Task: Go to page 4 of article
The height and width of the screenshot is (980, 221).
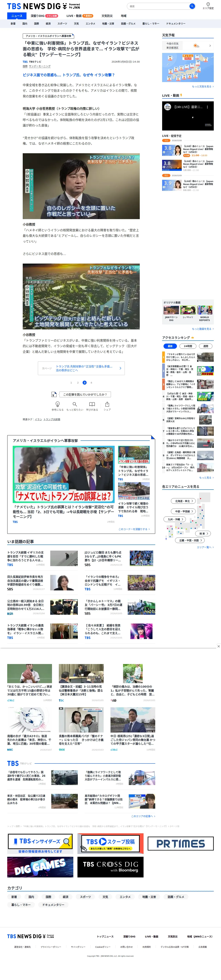Action: coord(91,383)
